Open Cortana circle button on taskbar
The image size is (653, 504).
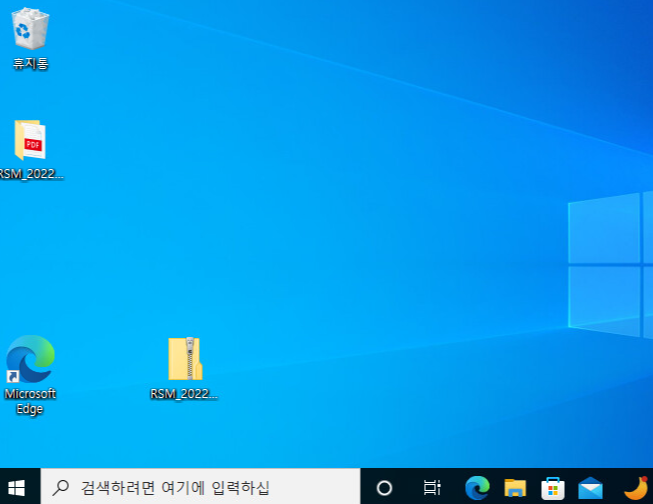coord(384,488)
